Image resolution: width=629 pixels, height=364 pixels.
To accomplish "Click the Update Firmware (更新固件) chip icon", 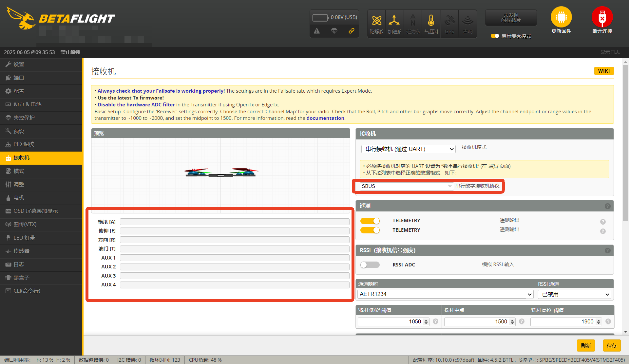I will point(561,17).
